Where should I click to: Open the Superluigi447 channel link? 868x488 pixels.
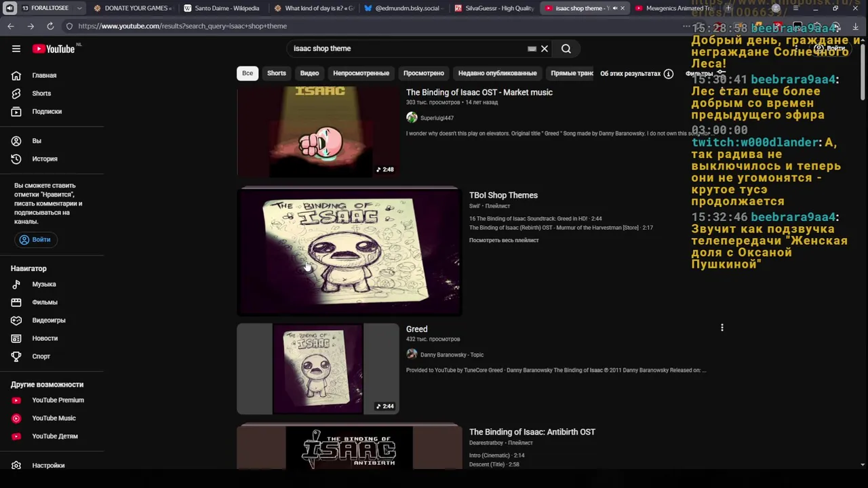tap(437, 118)
